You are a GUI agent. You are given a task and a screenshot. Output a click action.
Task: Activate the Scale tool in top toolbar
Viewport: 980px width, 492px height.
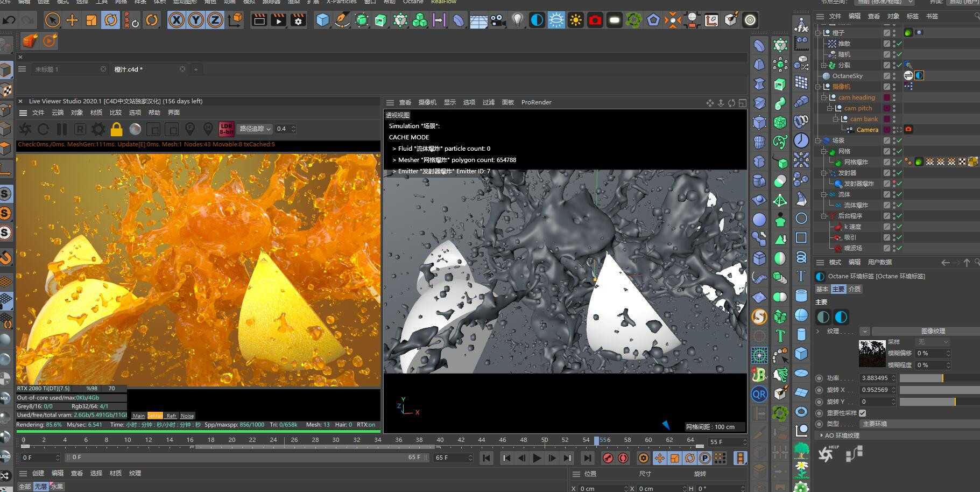[x=91, y=20]
